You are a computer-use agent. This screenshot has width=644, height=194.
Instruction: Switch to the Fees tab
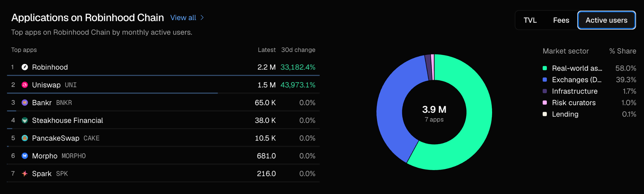[x=561, y=20]
